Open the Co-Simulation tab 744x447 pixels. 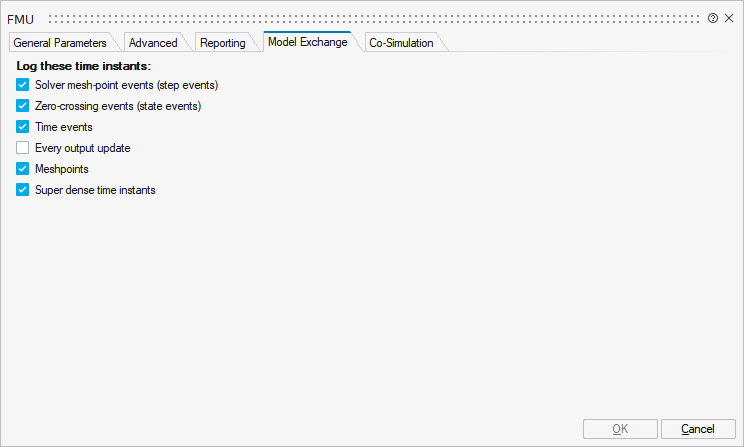tap(401, 43)
